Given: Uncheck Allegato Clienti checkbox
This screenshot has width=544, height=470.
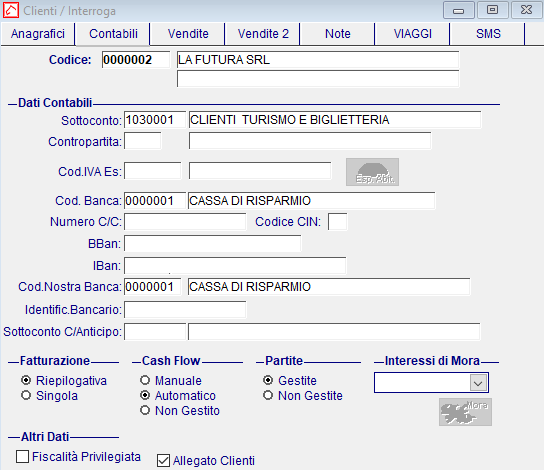Looking at the screenshot, I should coord(163,461).
